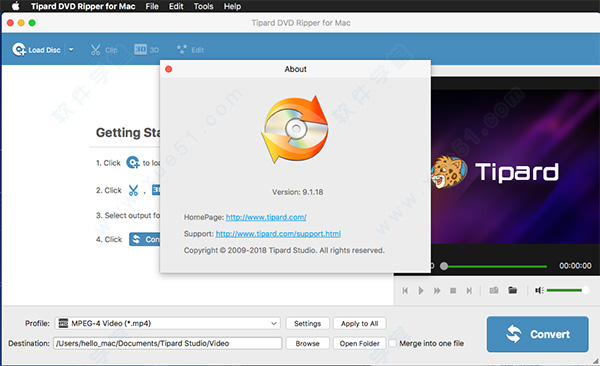Click the disc logo in About dialog
Viewport: 600px width, 366px height.
coord(295,129)
